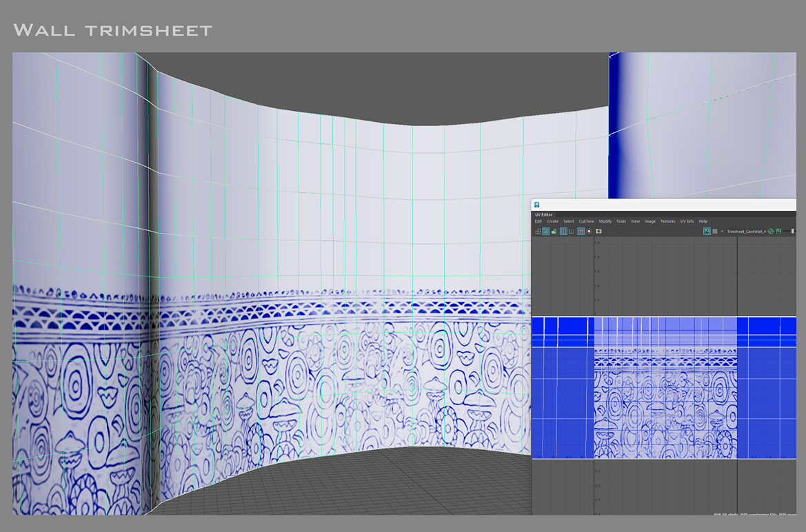Open the Textures menu
Image resolution: width=806 pixels, height=532 pixels.
pyautogui.click(x=668, y=221)
